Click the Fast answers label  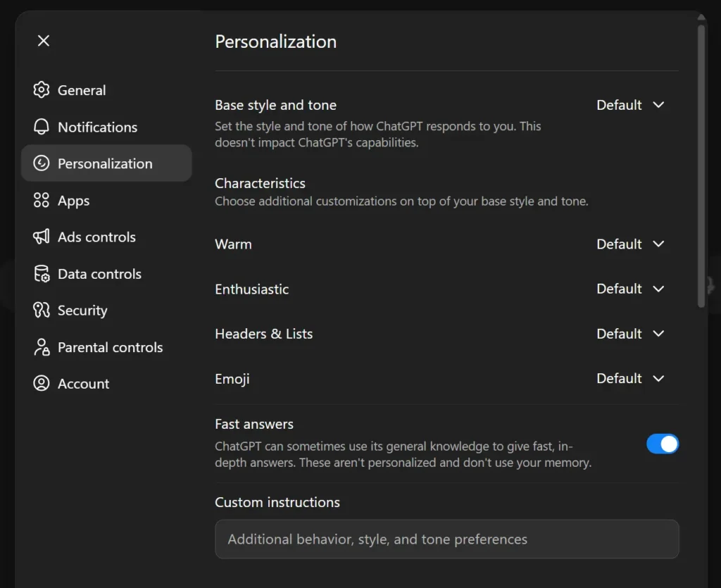tap(254, 424)
